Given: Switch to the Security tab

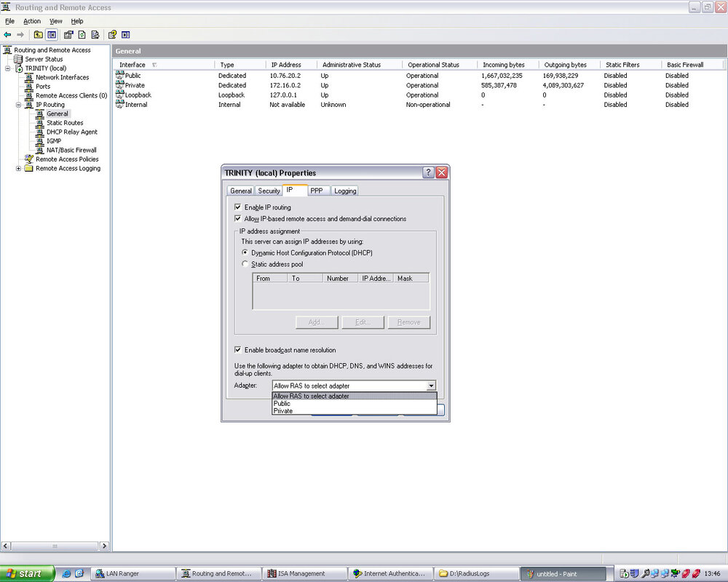Looking at the screenshot, I should point(269,191).
